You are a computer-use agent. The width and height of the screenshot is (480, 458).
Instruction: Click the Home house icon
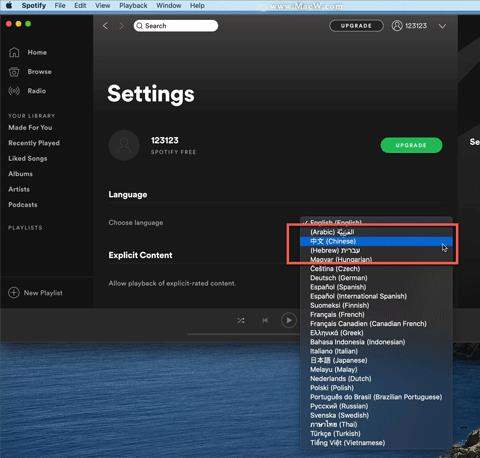(14, 52)
